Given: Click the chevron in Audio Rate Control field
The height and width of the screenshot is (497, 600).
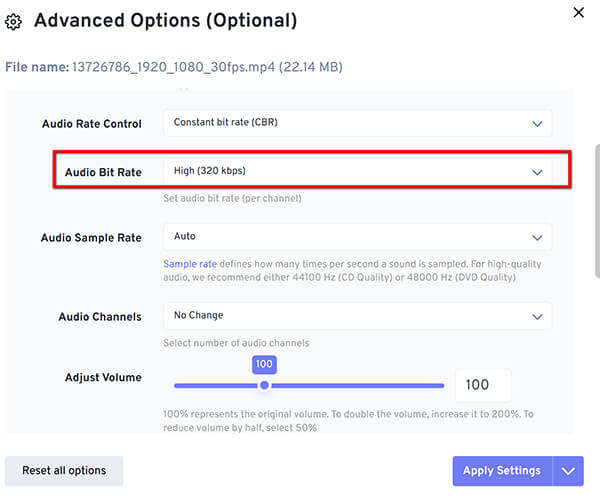Looking at the screenshot, I should (x=537, y=124).
